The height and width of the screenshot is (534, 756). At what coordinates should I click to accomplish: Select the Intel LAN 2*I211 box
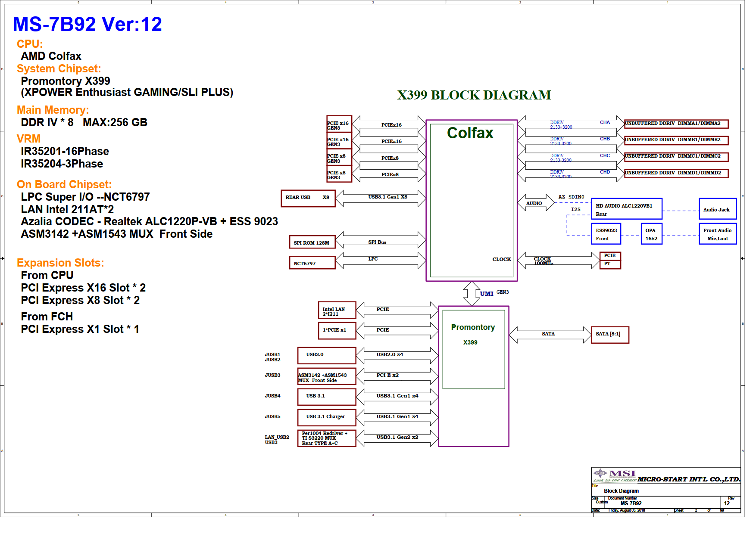tap(337, 310)
